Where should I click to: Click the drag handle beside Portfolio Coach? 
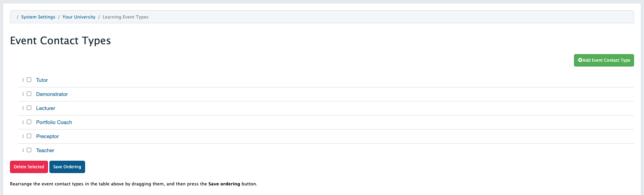(23, 122)
